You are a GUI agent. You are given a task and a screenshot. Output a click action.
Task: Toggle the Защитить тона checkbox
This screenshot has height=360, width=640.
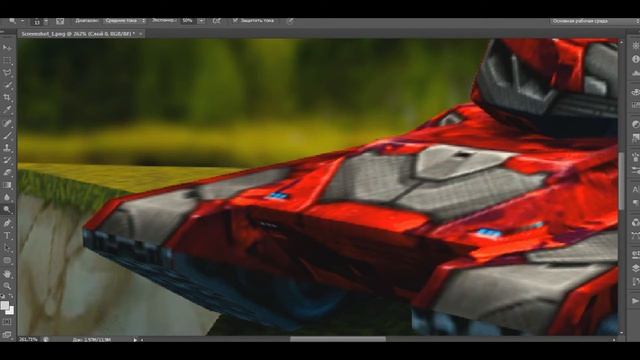tap(235, 20)
